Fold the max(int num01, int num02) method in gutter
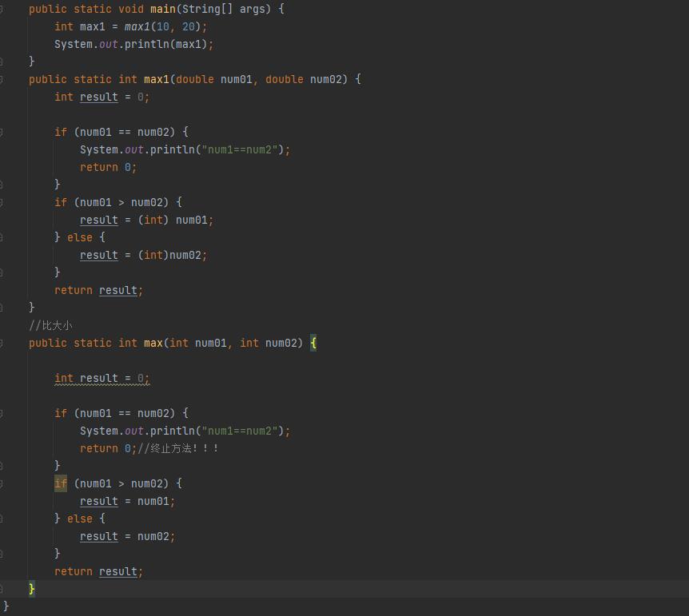Image resolution: width=689 pixels, height=616 pixels. 2,343
